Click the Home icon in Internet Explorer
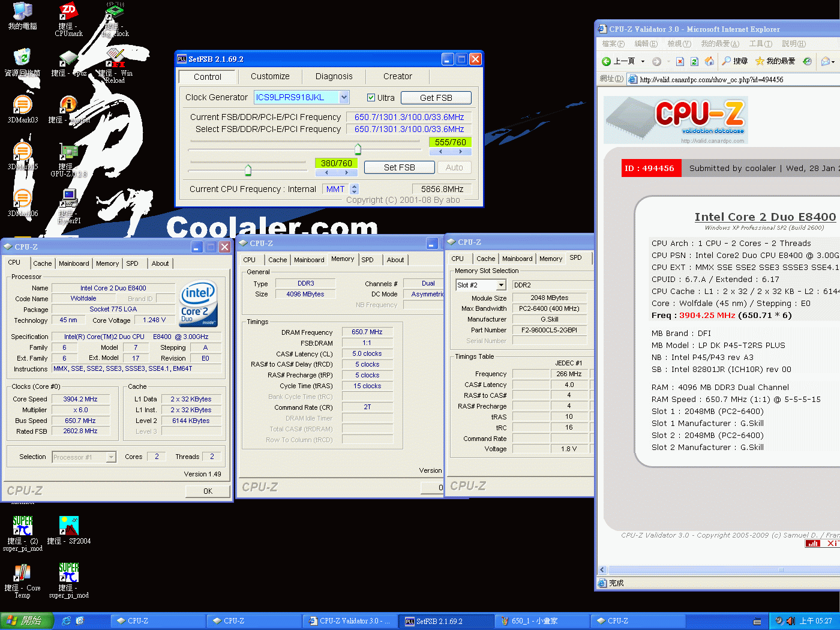The height and width of the screenshot is (630, 840). [709, 61]
